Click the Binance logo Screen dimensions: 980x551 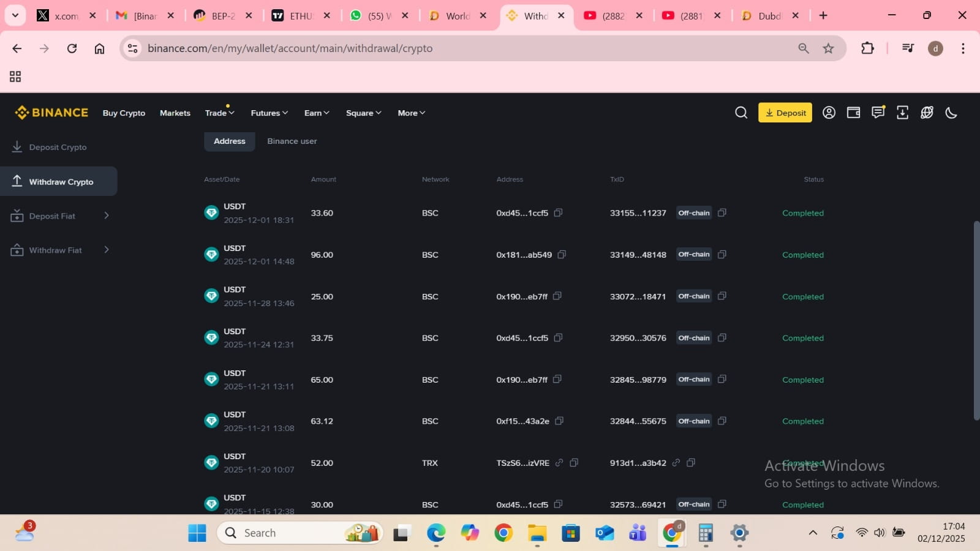point(51,113)
